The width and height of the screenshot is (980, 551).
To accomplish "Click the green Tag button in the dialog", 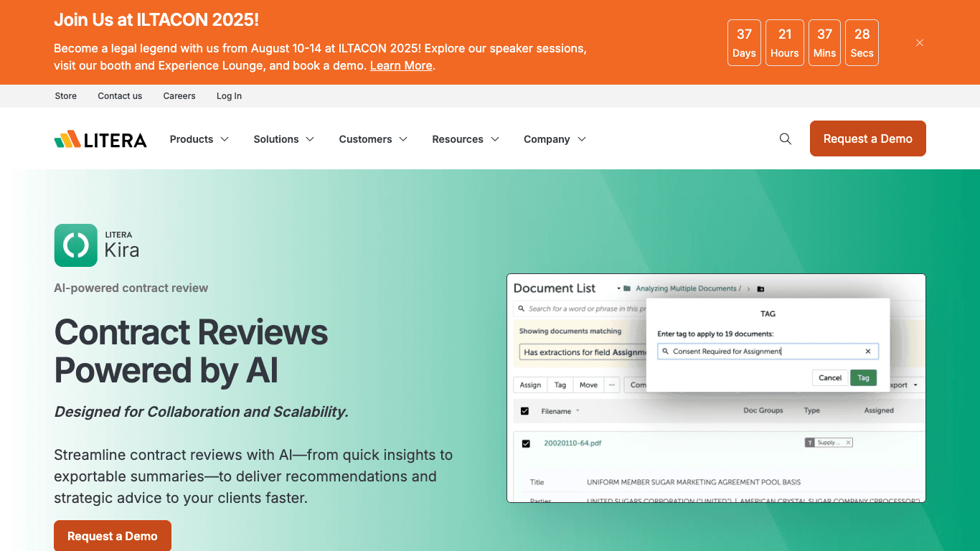I will click(864, 378).
